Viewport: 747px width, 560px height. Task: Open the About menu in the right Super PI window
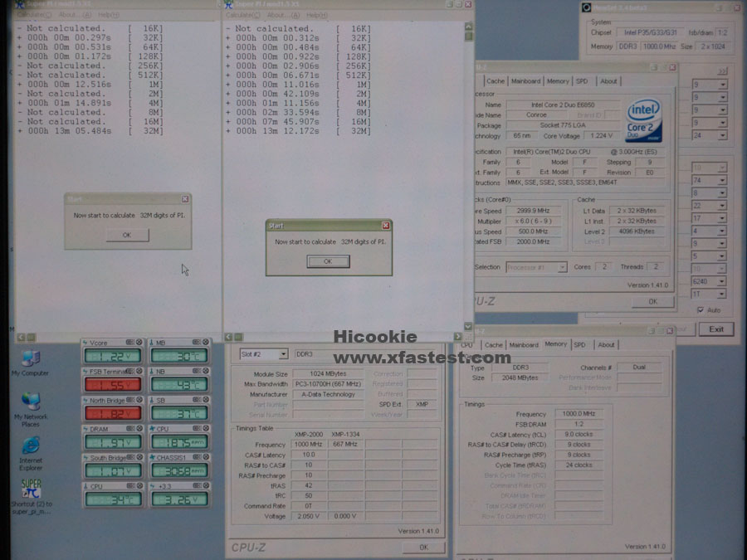click(x=283, y=15)
